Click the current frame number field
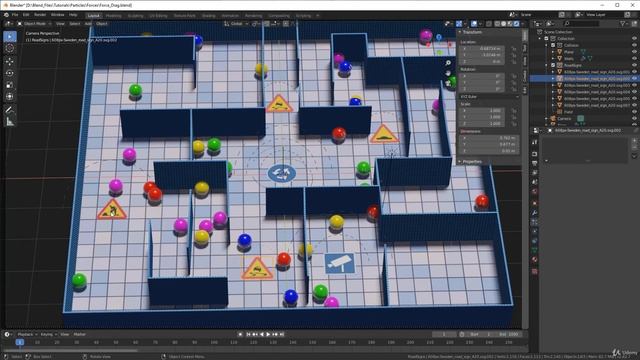 pos(444,334)
